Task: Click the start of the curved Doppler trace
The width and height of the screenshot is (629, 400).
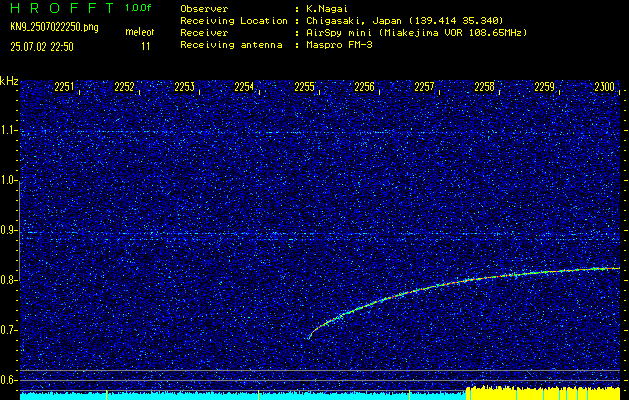Action: pos(309,338)
